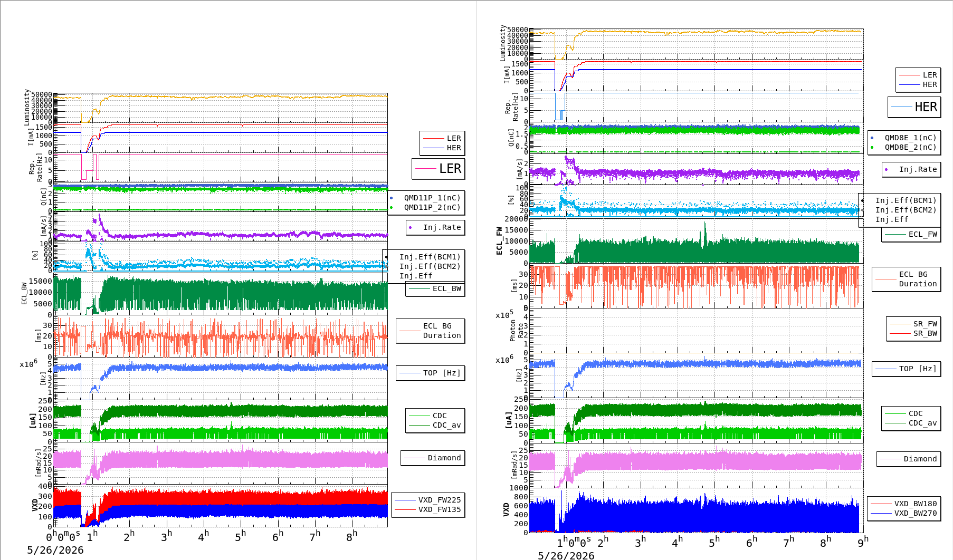The height and width of the screenshot is (560, 953).
Task: Select QMD8E_2(nC) legend entry
Action: (x=910, y=147)
